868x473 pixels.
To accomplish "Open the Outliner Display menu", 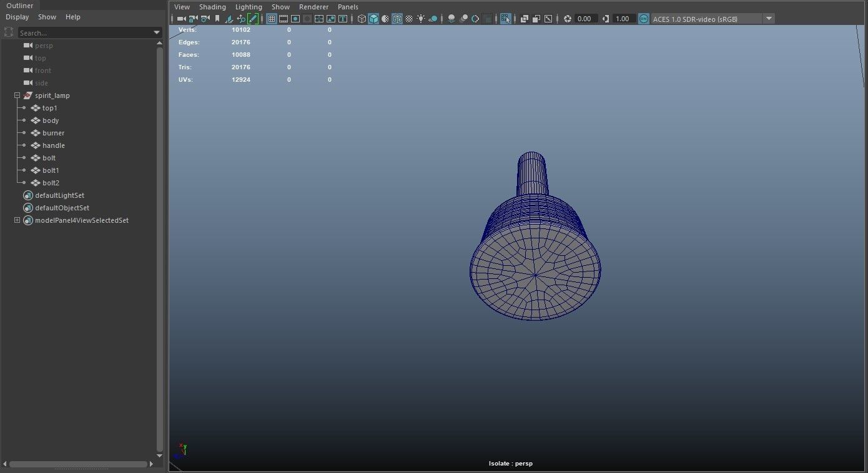I will tap(17, 17).
